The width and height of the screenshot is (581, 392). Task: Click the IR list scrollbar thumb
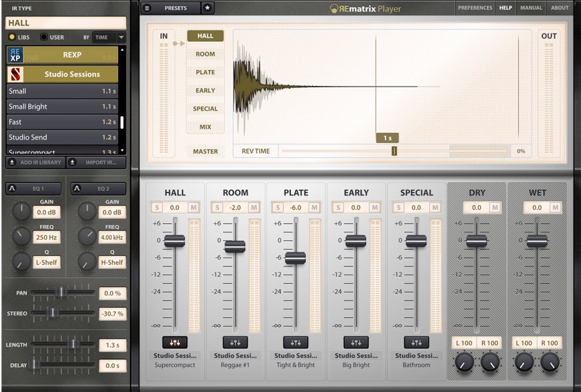click(122, 122)
